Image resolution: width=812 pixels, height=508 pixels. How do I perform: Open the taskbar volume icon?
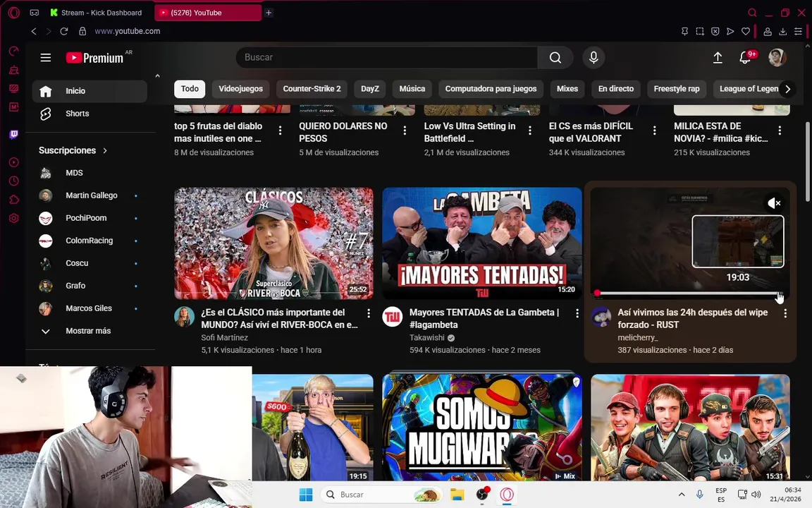(756, 495)
